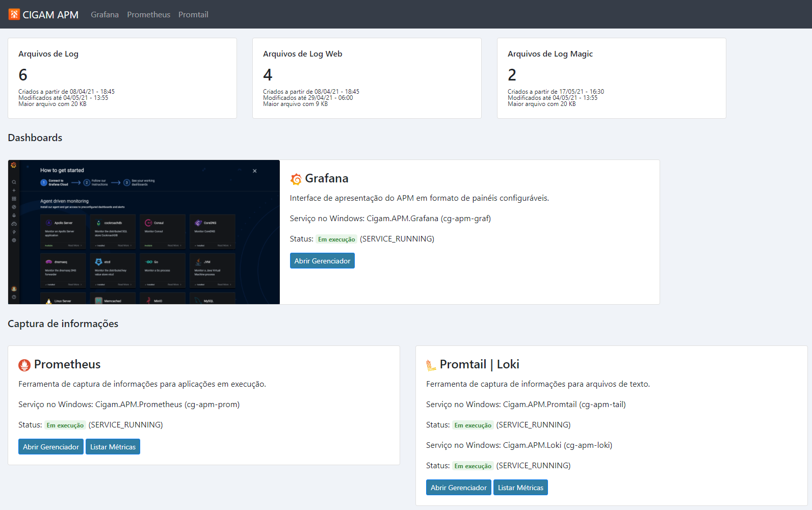
Task: Click "Serviço no Windows: Cigam.APM.Promtail (cg-apm-tail)"
Action: [x=526, y=405]
